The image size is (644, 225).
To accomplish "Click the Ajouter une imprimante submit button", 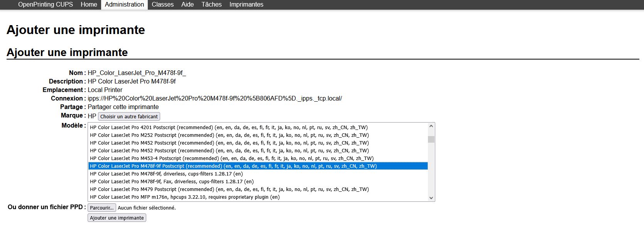I will tap(117, 218).
